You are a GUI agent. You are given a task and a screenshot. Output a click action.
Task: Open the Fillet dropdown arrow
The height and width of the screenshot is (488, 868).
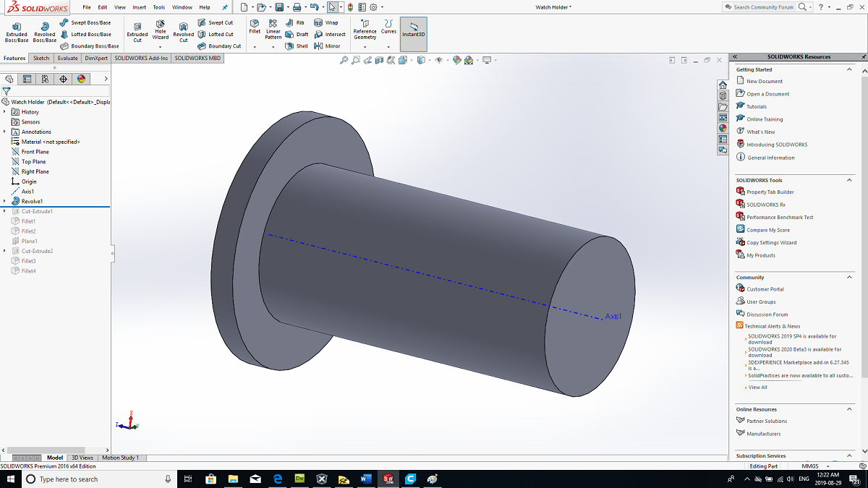[255, 47]
